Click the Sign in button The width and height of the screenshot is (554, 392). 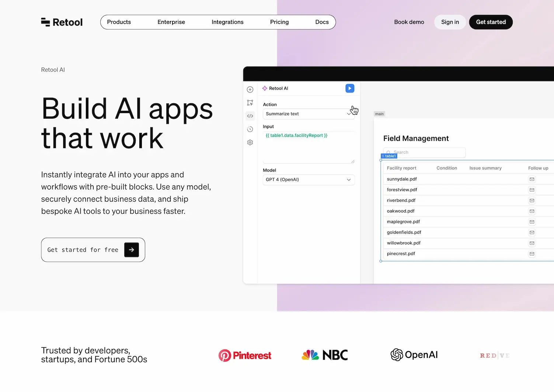(x=450, y=22)
